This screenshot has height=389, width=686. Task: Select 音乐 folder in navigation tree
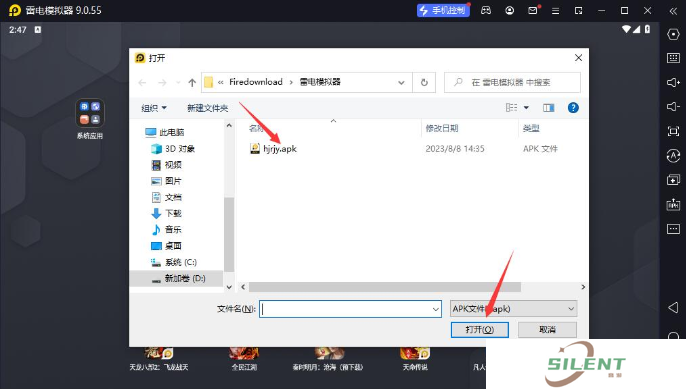click(x=166, y=230)
